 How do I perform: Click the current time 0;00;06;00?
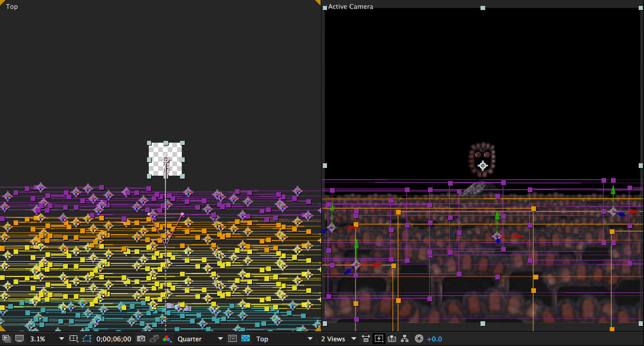[x=114, y=339]
